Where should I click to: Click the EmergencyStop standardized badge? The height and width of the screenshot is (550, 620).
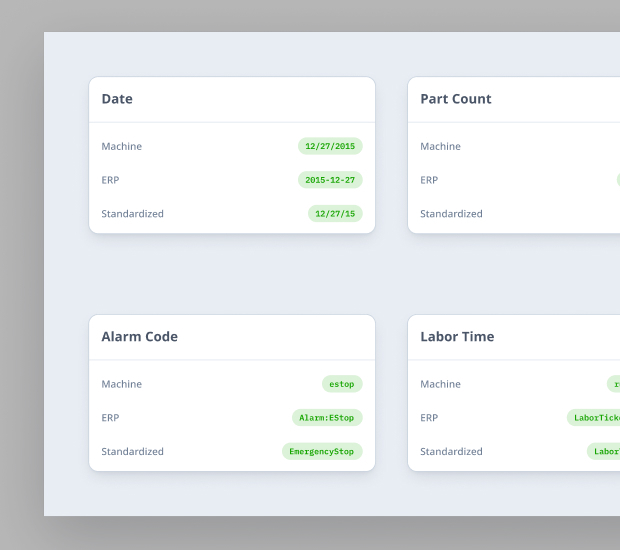point(322,452)
